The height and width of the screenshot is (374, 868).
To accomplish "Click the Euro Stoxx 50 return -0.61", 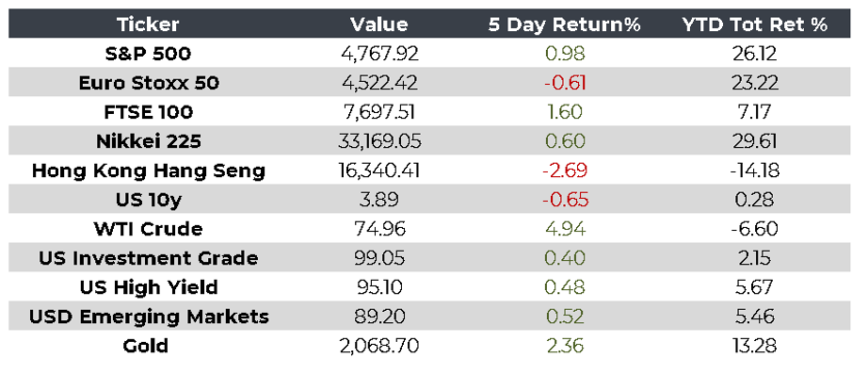I will click(565, 83).
